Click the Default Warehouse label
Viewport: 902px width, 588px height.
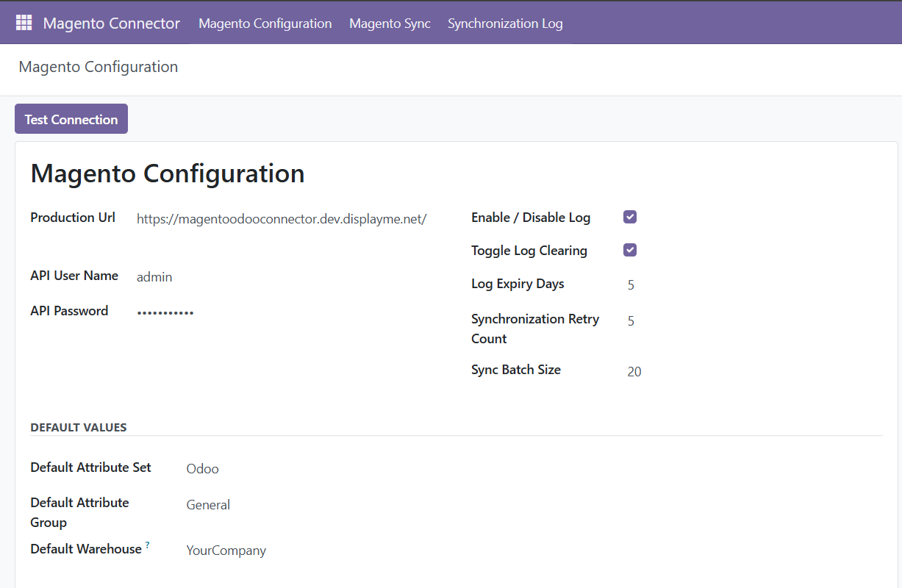click(86, 549)
